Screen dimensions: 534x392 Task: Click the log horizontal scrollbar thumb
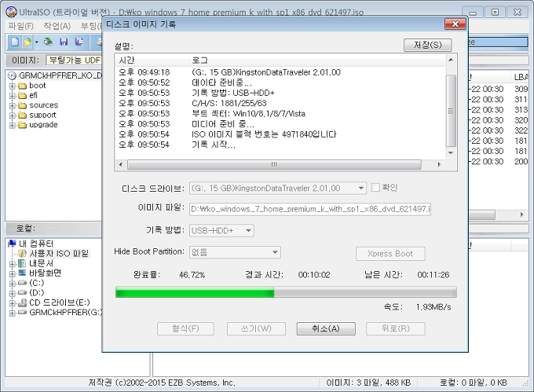(x=274, y=164)
